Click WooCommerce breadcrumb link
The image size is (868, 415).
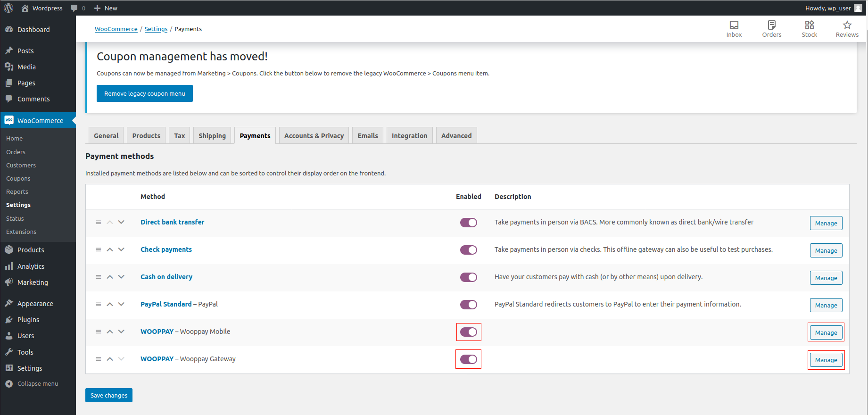tap(116, 29)
